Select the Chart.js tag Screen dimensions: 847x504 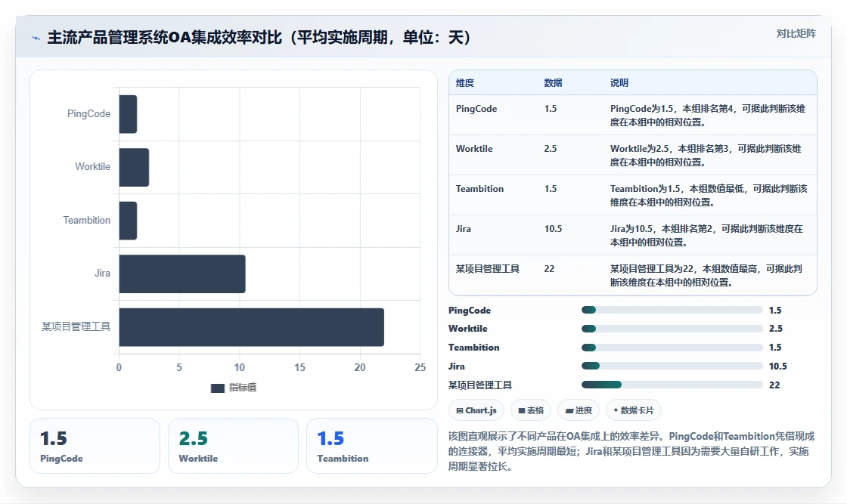(x=476, y=410)
